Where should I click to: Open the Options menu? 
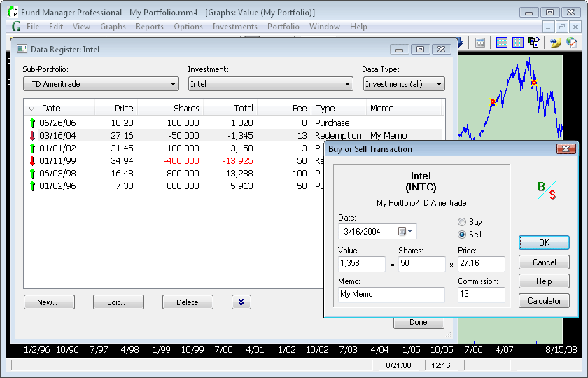(x=188, y=27)
